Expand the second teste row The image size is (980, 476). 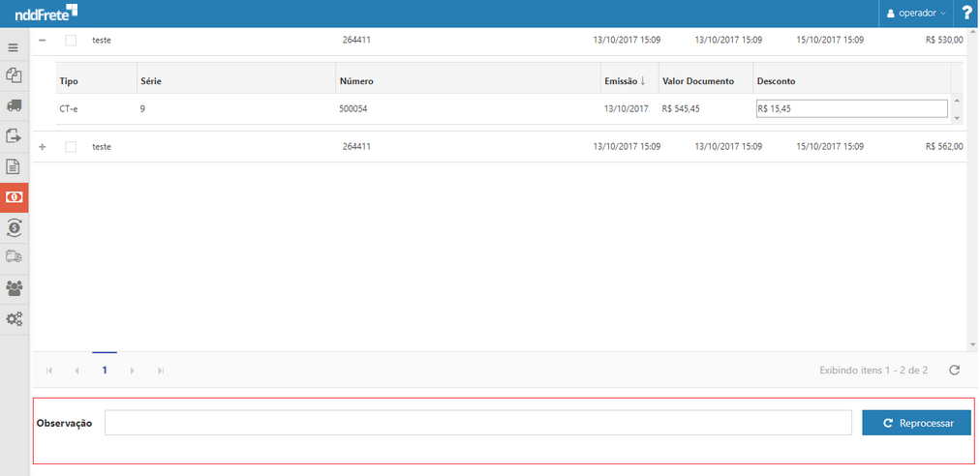click(42, 147)
